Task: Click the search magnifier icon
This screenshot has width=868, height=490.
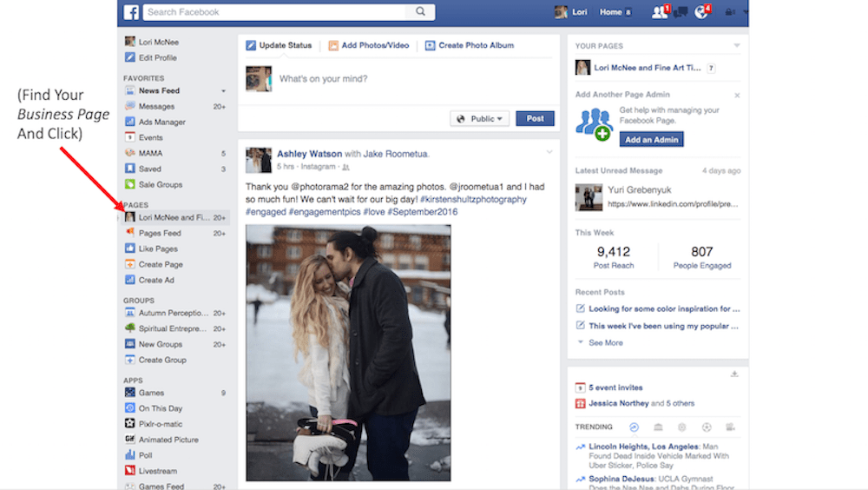Action: click(421, 11)
